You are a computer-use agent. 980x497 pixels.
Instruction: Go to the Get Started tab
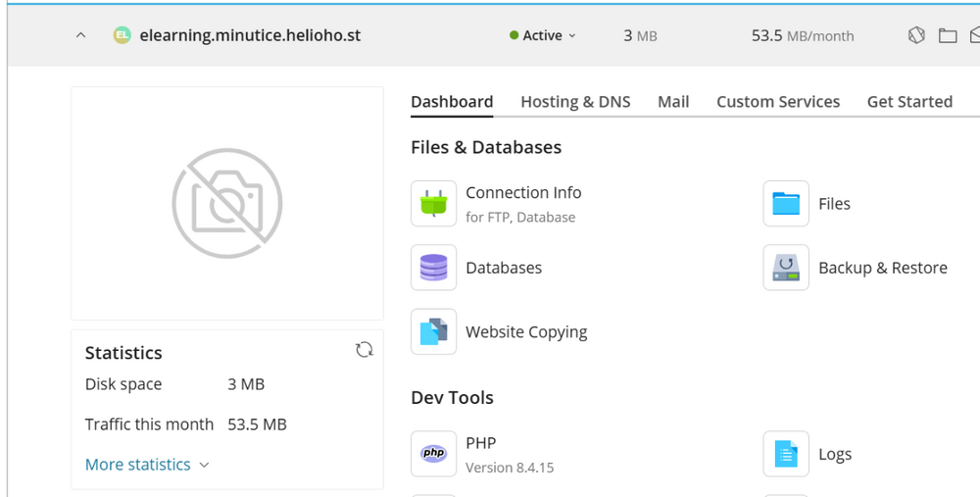point(909,102)
